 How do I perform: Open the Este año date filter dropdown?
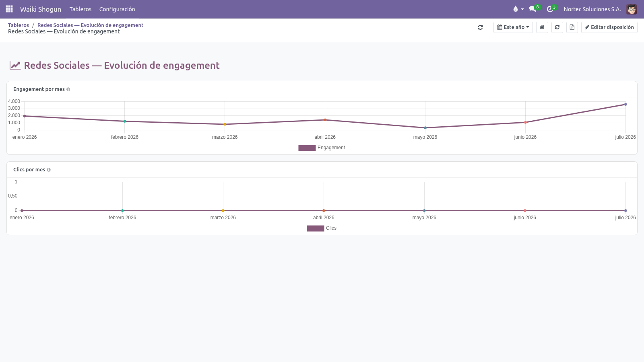[x=513, y=27]
